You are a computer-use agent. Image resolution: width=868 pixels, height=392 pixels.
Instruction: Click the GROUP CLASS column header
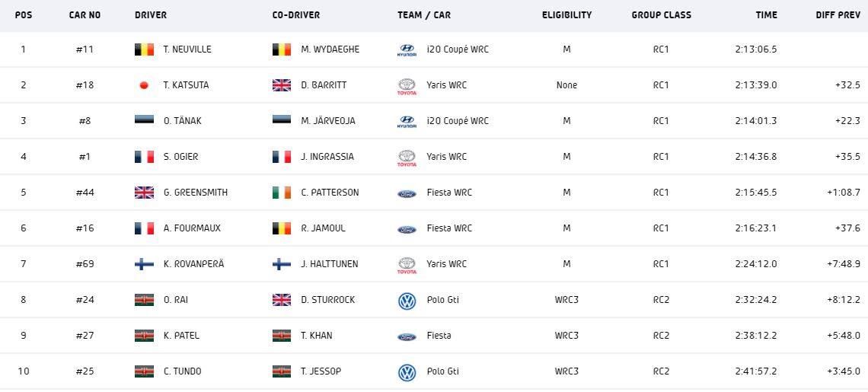click(x=661, y=15)
